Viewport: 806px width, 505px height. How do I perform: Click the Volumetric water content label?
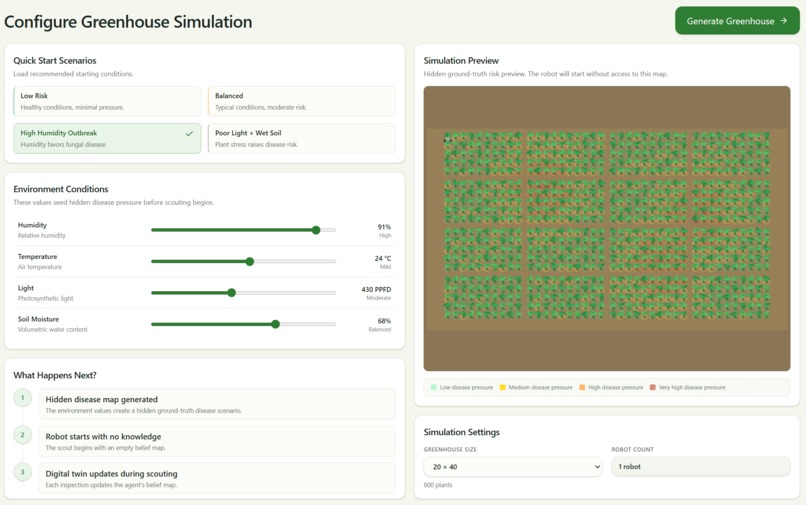coord(52,330)
